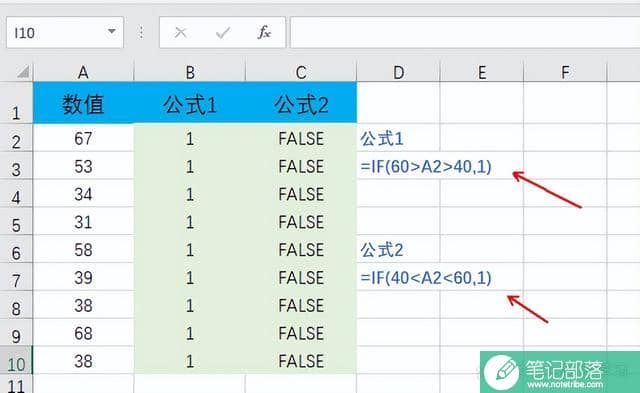640x393 pixels.
Task: Select column B header
Action: [190, 72]
